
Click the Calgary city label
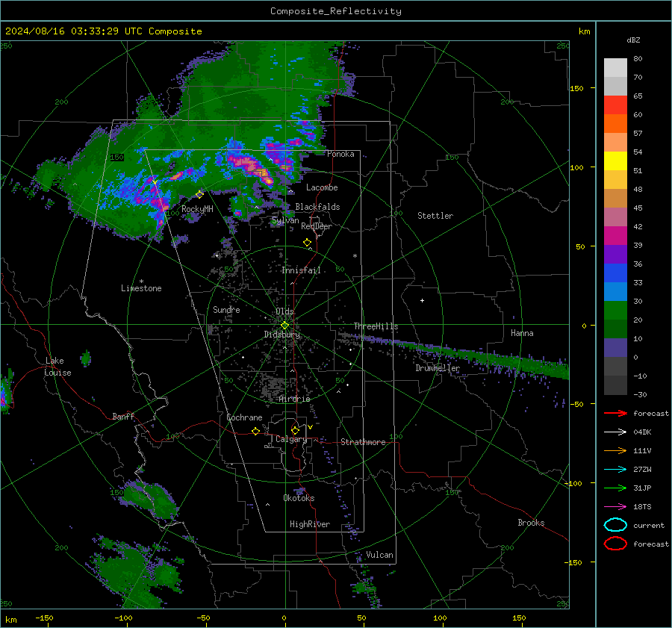click(291, 439)
